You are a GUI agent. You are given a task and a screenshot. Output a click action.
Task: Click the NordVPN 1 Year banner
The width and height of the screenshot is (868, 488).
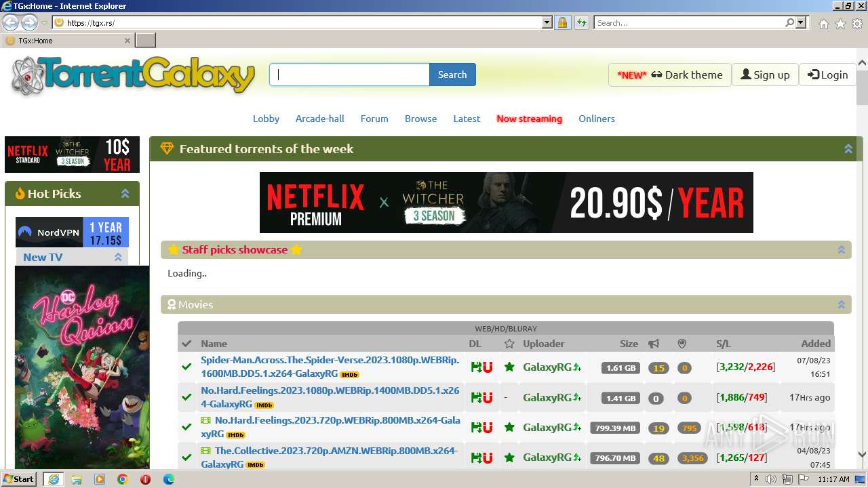tap(72, 232)
